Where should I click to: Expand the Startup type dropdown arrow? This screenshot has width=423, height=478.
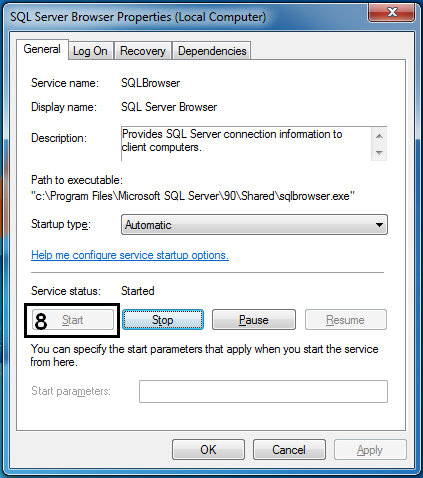(x=379, y=225)
